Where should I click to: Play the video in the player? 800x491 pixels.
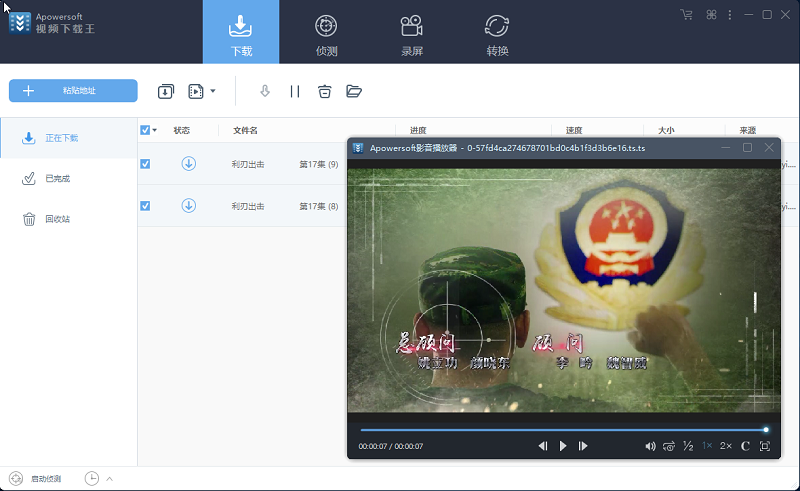tap(563, 446)
